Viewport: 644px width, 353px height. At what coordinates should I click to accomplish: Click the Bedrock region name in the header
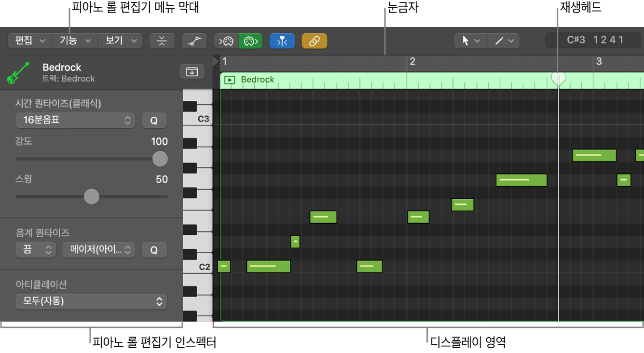[258, 80]
